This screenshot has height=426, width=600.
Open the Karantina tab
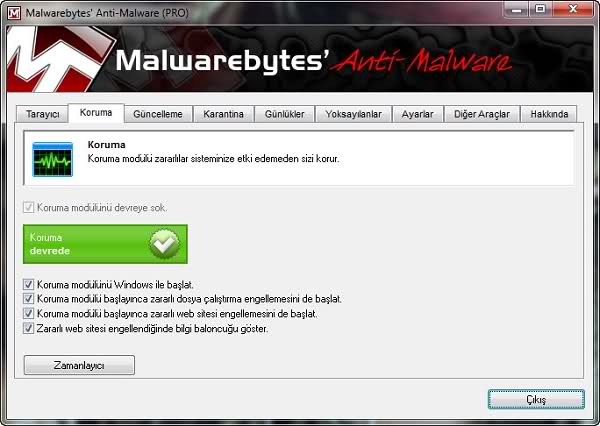[223, 115]
